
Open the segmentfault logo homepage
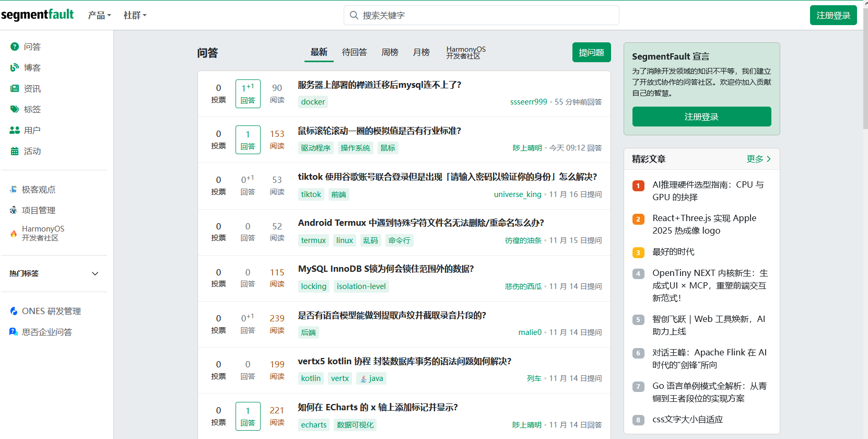tap(37, 15)
